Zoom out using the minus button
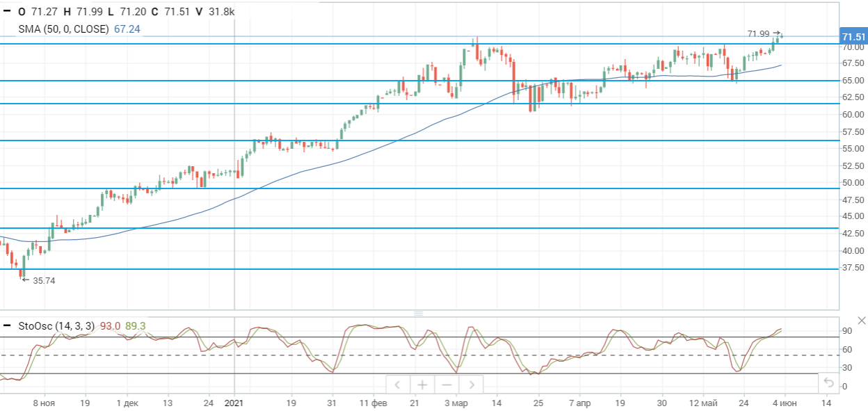 point(447,385)
